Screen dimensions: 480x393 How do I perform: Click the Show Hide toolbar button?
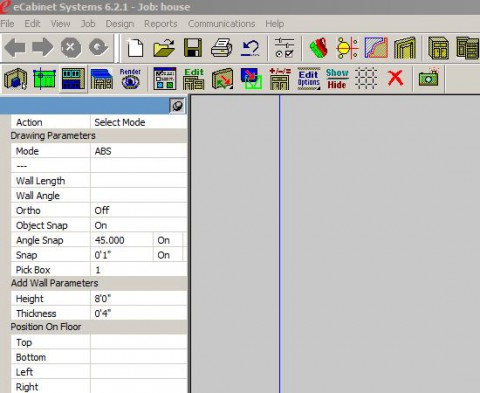tap(337, 79)
